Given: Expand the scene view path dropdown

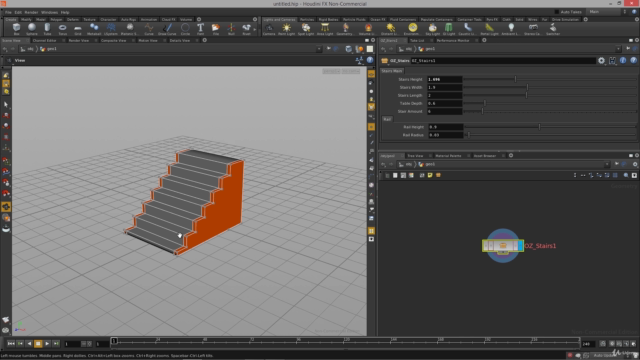Looking at the screenshot, I should 319,49.
